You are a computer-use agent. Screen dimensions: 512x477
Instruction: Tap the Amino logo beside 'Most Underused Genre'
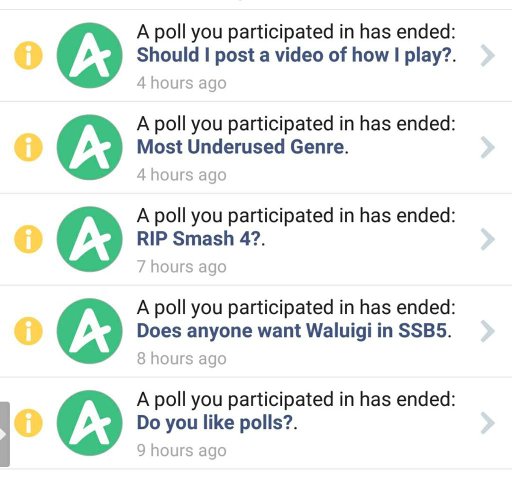pyautogui.click(x=89, y=147)
